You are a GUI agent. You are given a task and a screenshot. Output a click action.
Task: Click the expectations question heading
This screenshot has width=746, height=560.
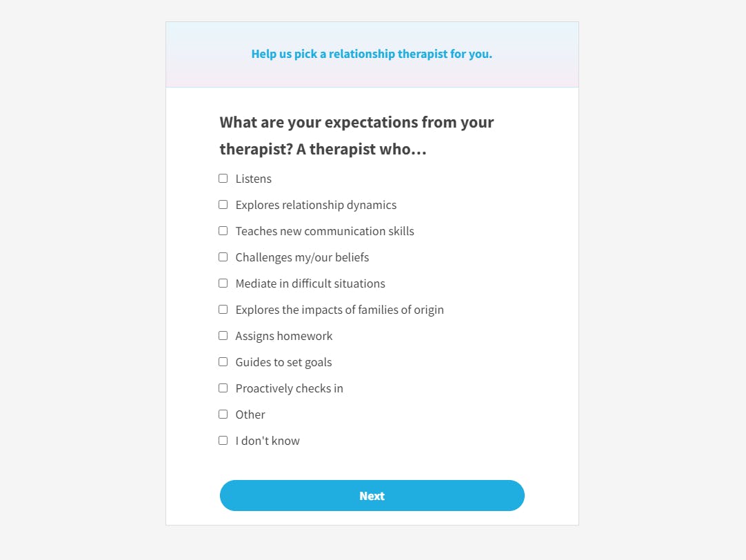pyautogui.click(x=356, y=135)
